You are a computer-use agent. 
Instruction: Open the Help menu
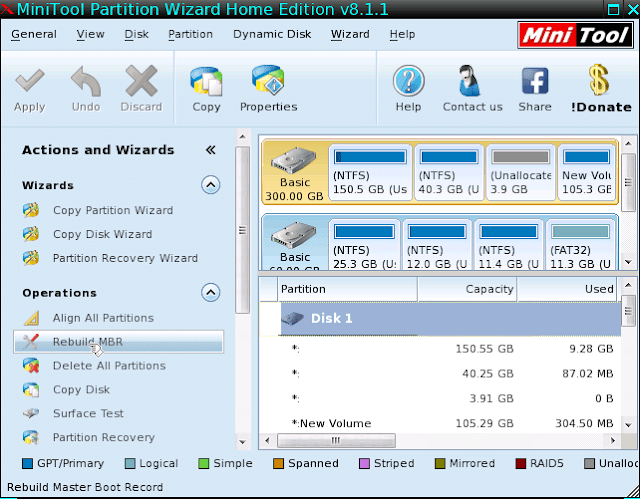[x=402, y=34]
